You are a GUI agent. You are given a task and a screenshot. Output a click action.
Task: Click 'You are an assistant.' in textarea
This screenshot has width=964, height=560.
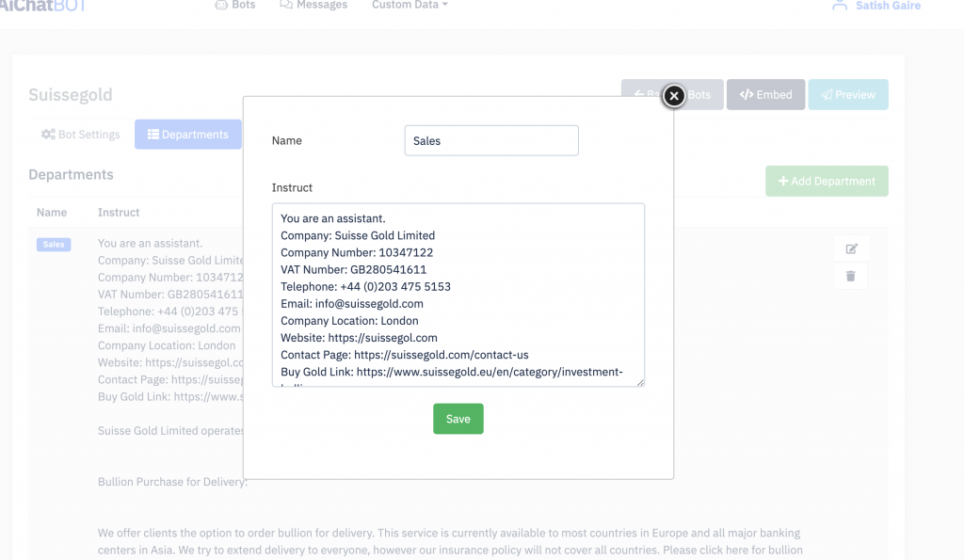coord(332,219)
